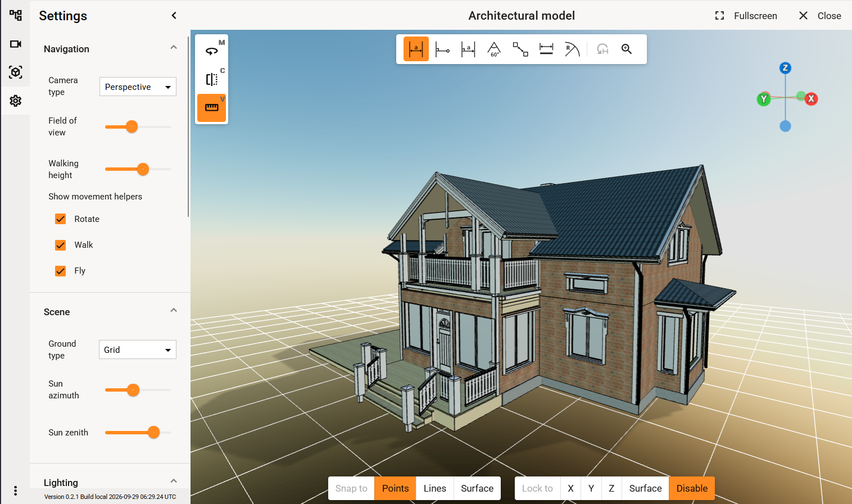Uncheck the Fly movement helper
Screen dimensions: 852x504
61,271
